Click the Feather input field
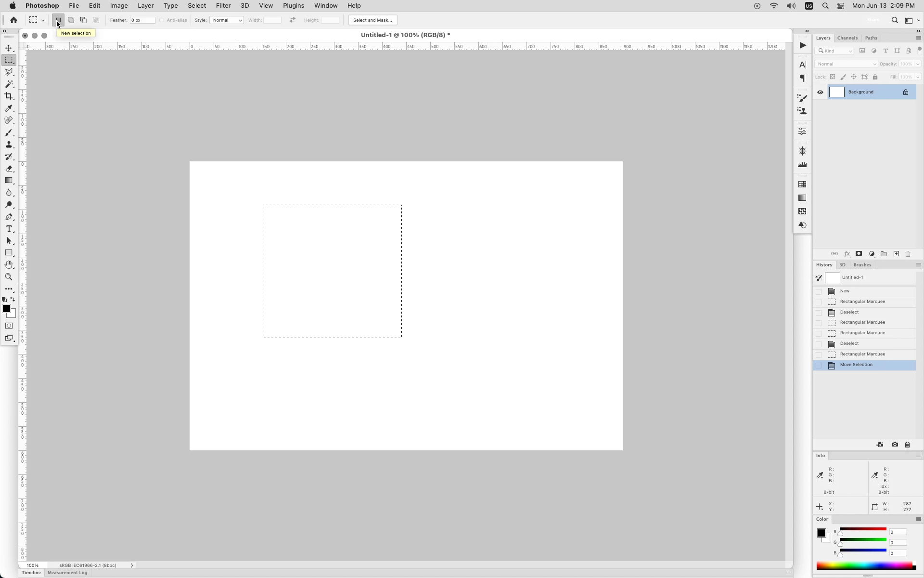924x578 pixels. pyautogui.click(x=143, y=20)
